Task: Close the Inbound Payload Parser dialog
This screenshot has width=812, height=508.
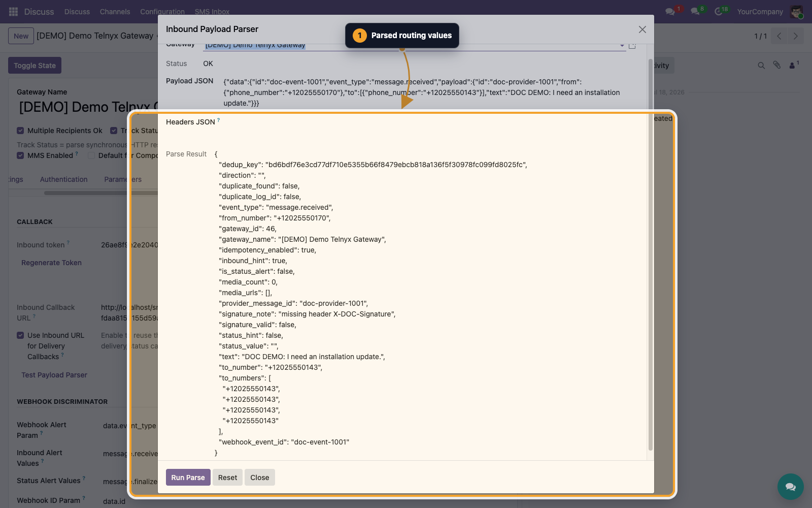Action: [x=642, y=29]
